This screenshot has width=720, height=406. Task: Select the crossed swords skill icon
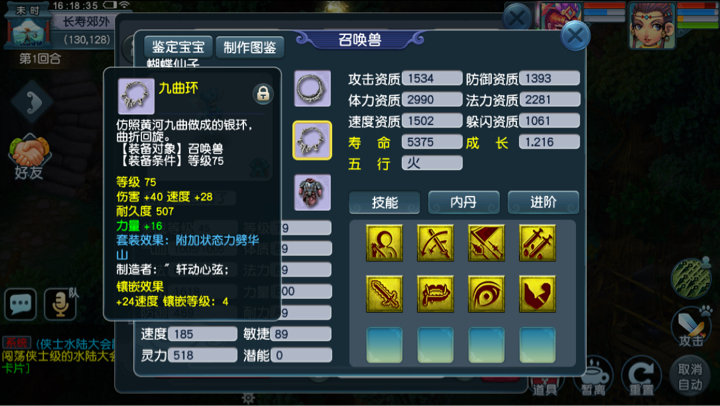click(x=435, y=243)
